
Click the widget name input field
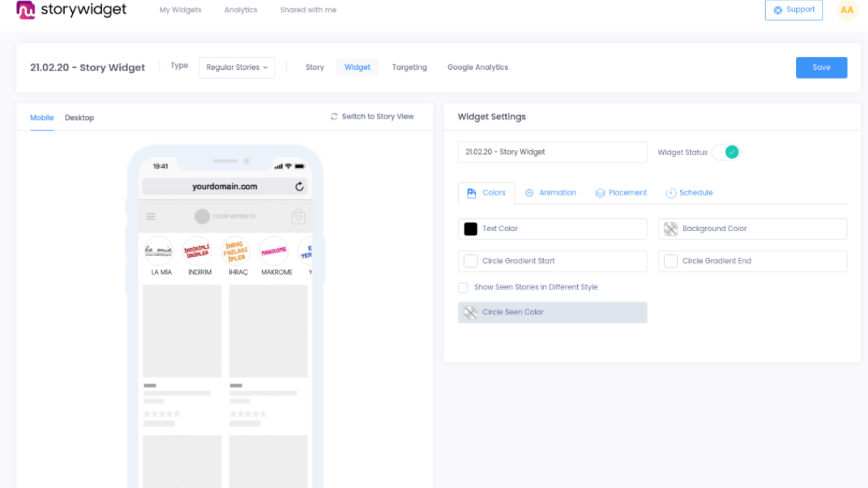pos(552,152)
